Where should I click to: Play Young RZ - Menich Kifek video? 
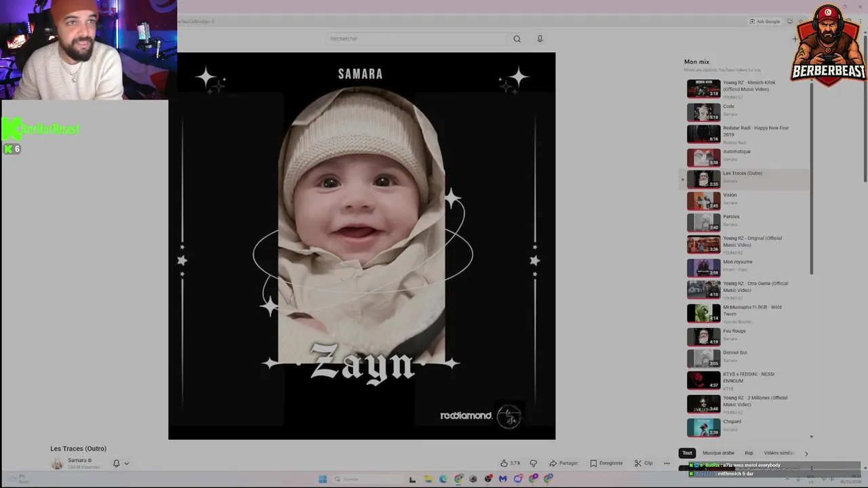[x=746, y=88]
